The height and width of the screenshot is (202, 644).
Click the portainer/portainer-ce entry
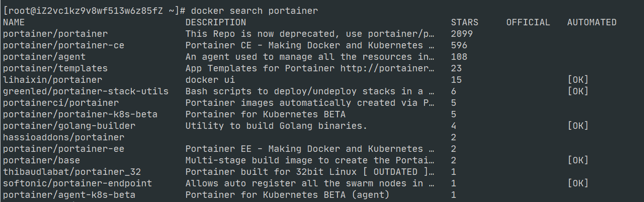[x=64, y=45]
